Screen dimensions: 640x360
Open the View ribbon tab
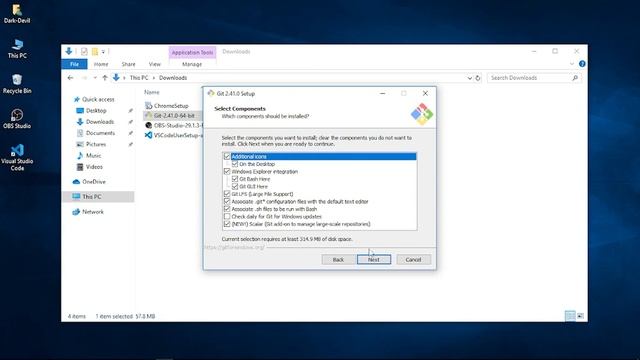pyautogui.click(x=155, y=64)
